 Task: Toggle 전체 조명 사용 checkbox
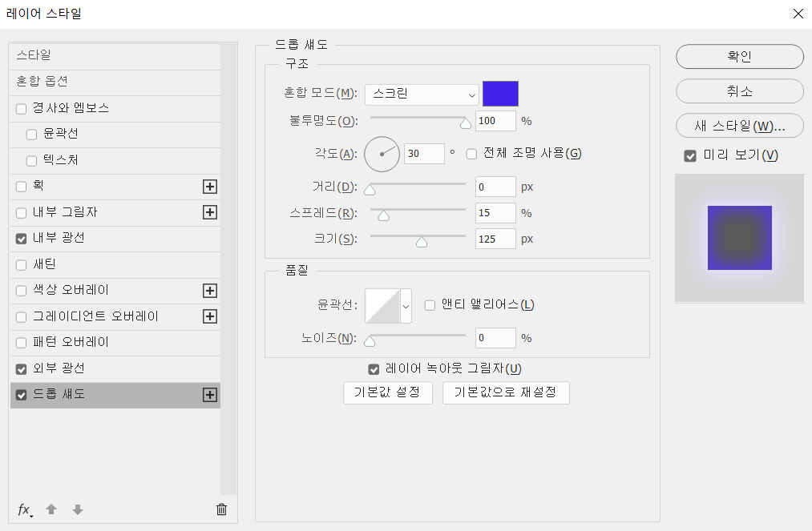coord(471,154)
